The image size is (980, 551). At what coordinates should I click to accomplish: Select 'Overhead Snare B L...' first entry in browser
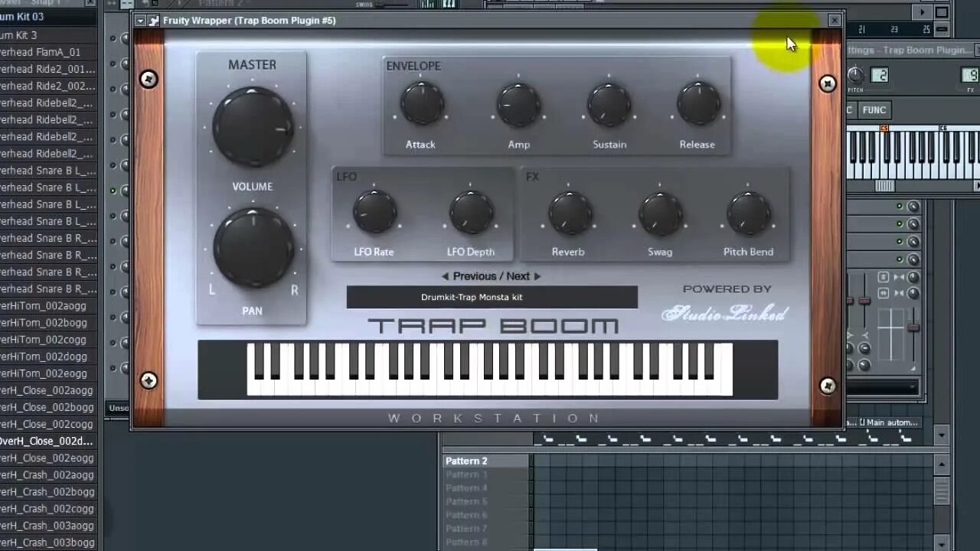(x=47, y=171)
